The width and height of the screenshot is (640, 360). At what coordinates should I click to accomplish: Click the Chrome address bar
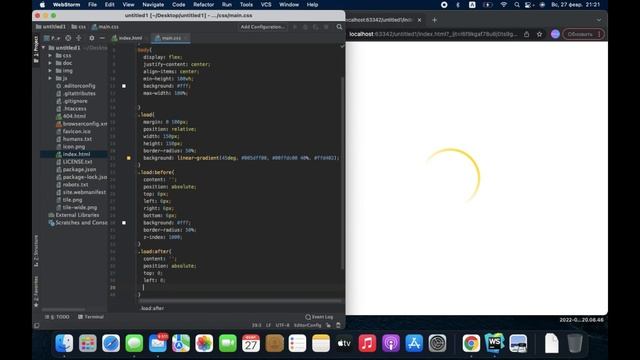[x=433, y=34]
